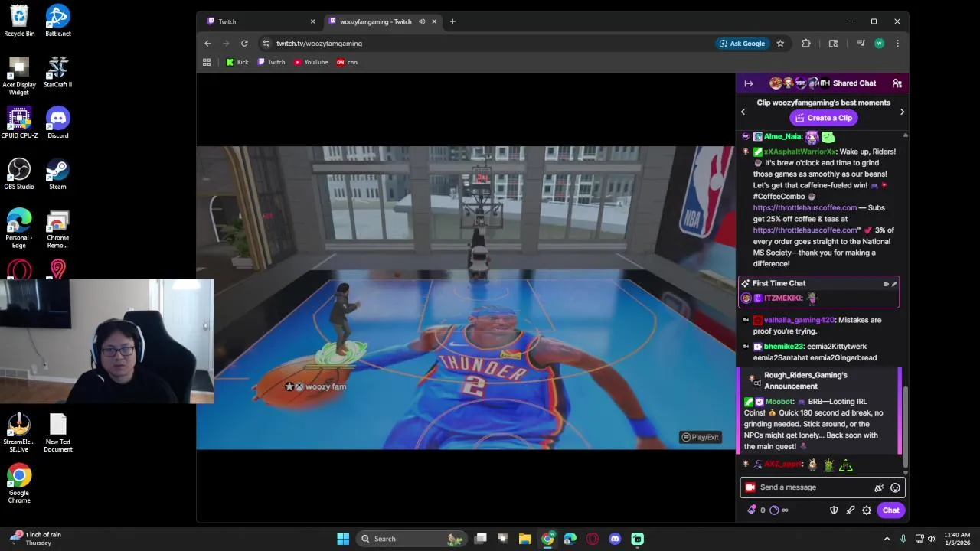Go to previous chat highlight card
This screenshot has height=551, width=980.
743,112
